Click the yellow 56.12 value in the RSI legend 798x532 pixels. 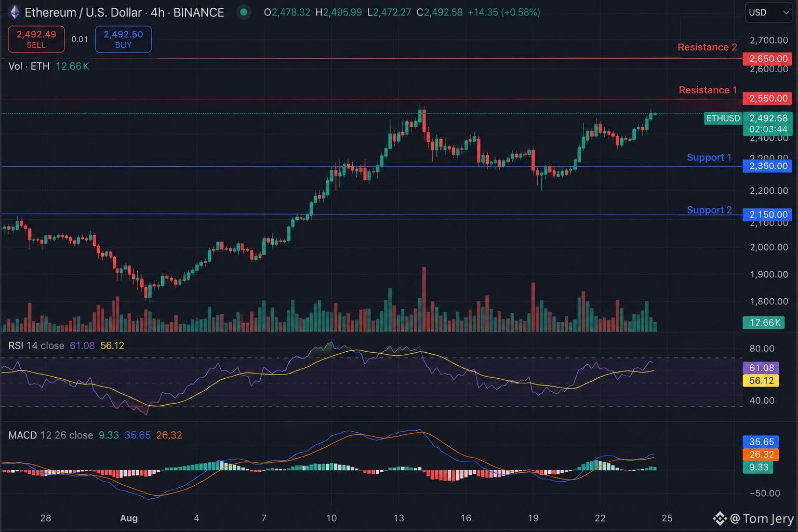(112, 345)
